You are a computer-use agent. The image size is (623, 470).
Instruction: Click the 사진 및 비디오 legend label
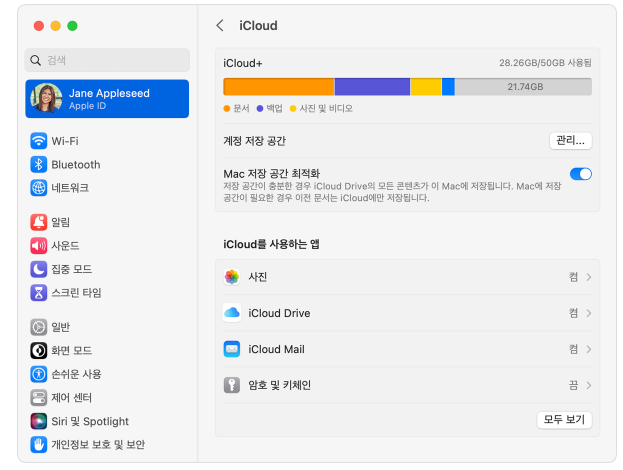coord(326,108)
